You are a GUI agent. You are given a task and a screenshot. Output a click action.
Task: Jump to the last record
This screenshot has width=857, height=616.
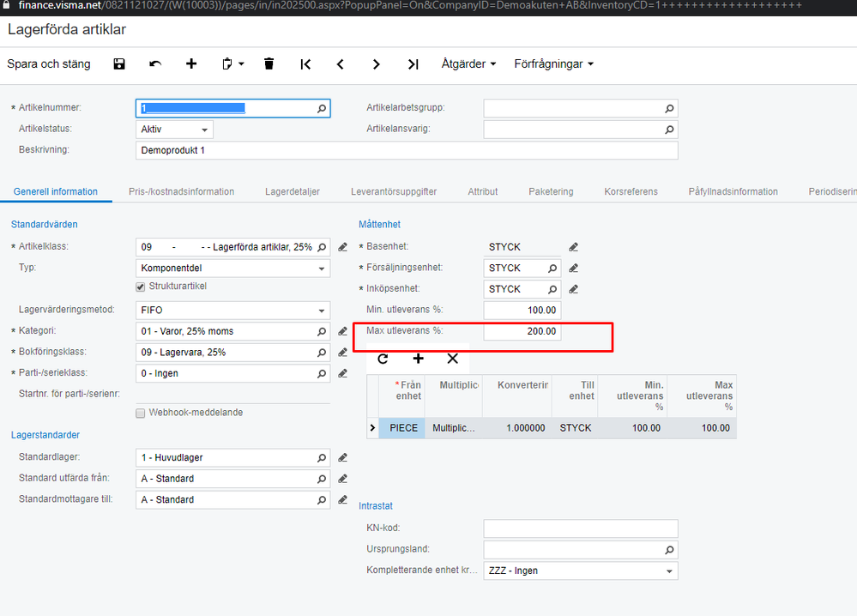tap(413, 63)
